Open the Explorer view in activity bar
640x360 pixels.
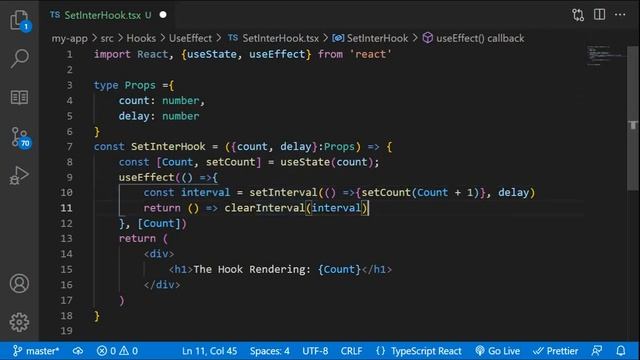(19, 20)
